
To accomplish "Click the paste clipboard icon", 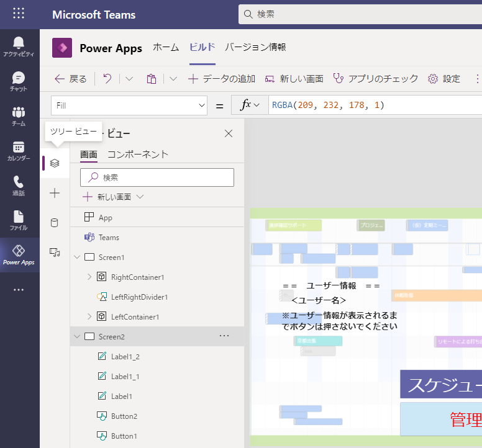I will tap(151, 79).
